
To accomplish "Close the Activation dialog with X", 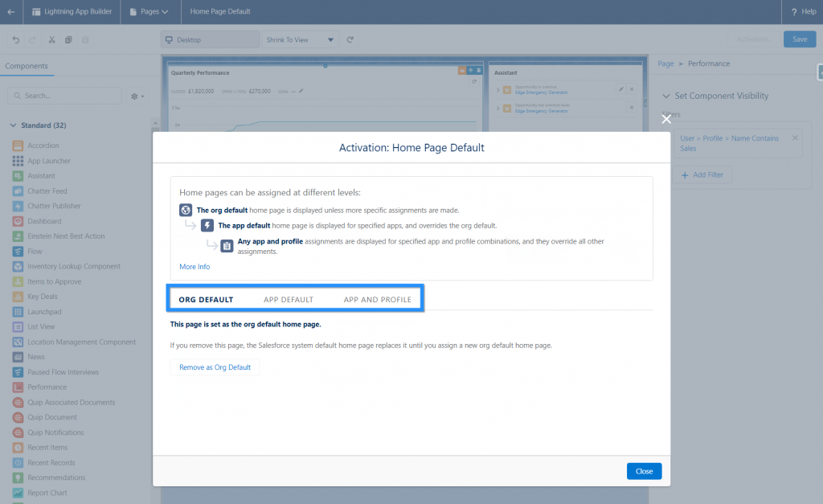I will [666, 119].
